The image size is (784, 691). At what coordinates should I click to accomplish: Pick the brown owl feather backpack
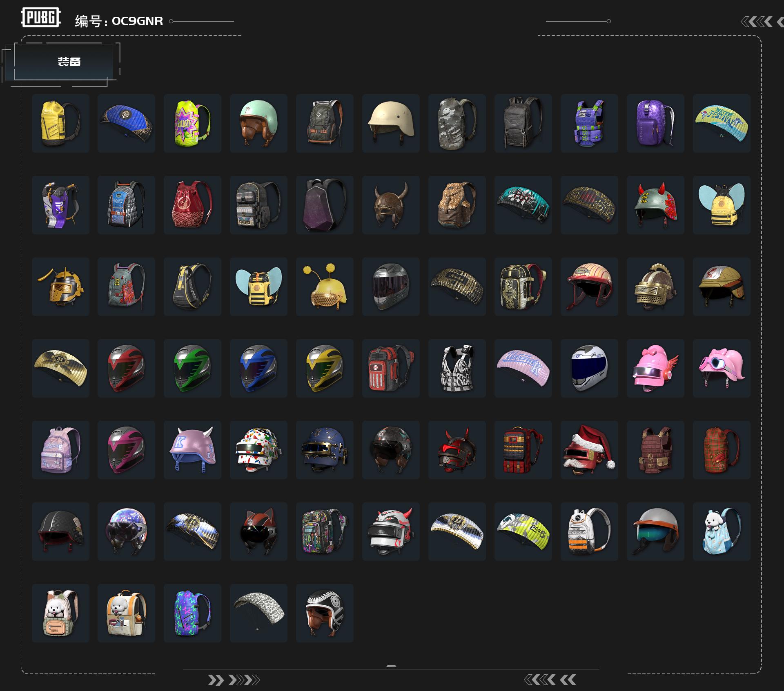click(457, 205)
